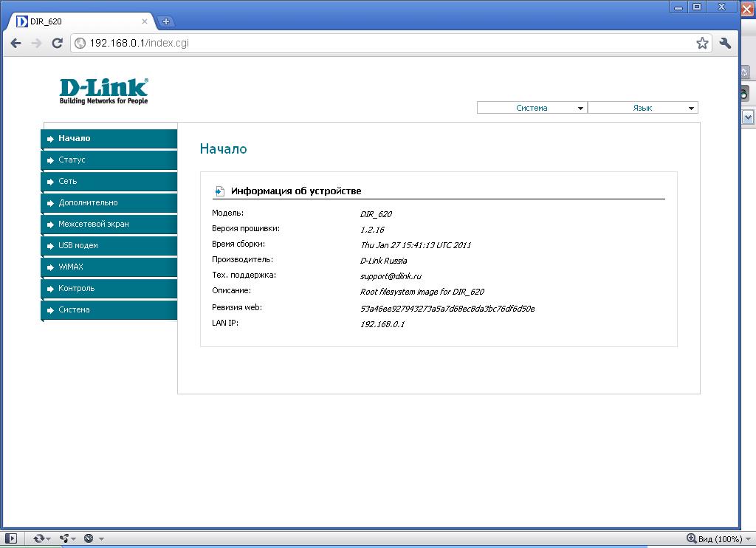756x548 pixels.
Task: Click the LAN IP 192.168.0.1 value
Action: pos(382,324)
